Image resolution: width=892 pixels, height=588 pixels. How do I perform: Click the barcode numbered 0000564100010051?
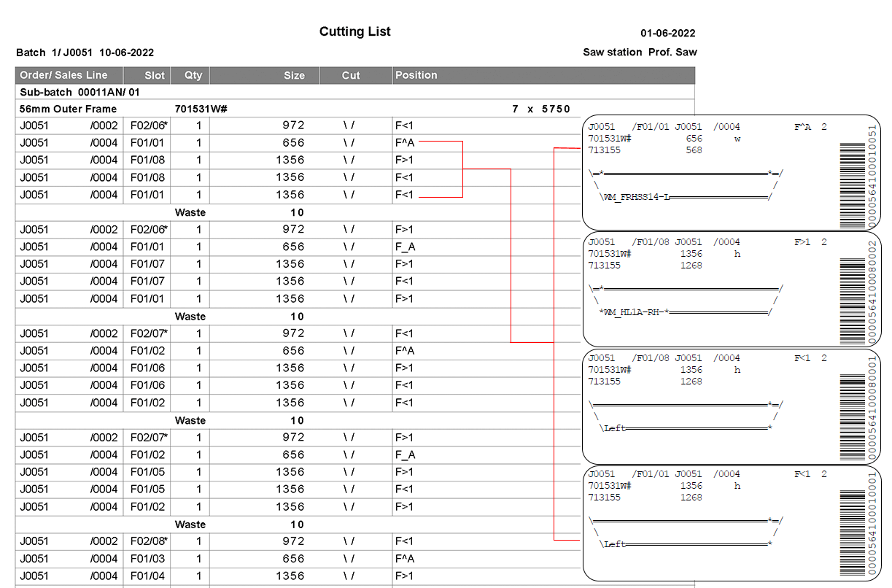pyautogui.click(x=854, y=175)
